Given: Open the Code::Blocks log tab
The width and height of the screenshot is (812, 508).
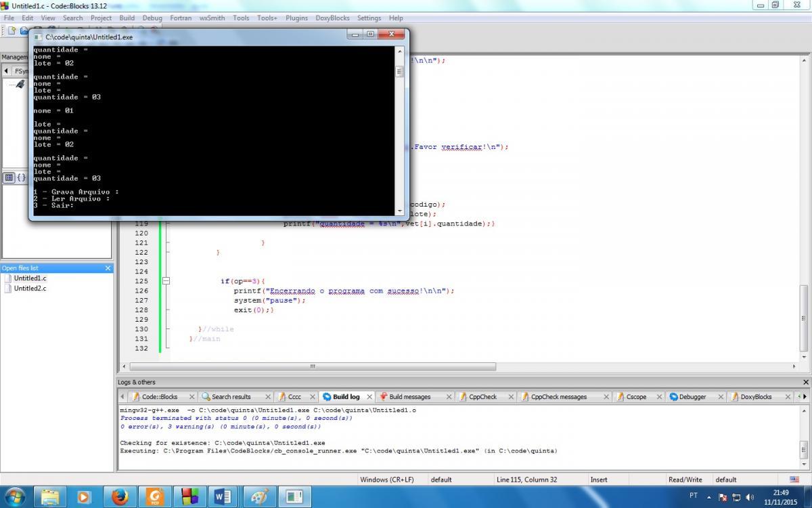Looking at the screenshot, I should click(159, 397).
